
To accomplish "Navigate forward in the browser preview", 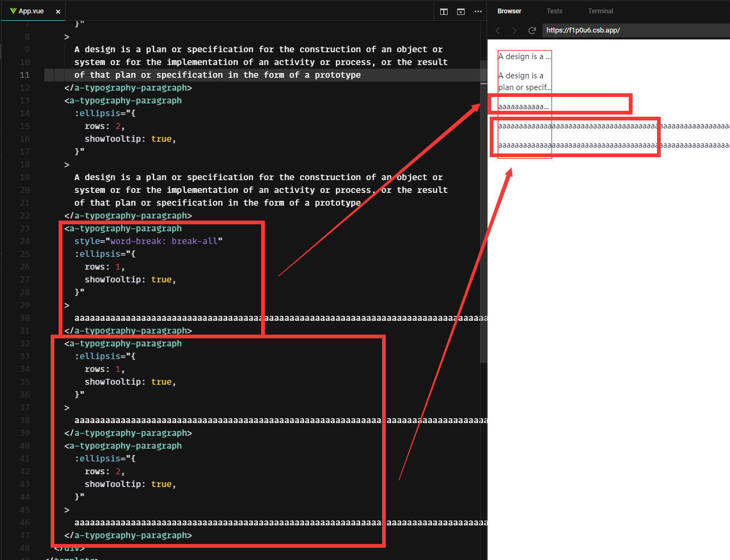I will tap(515, 30).
